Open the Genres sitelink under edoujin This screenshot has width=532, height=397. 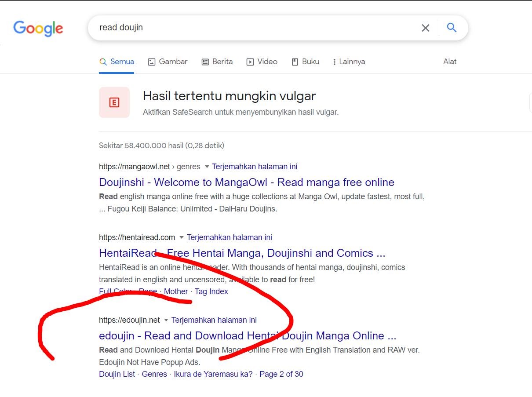pos(154,374)
